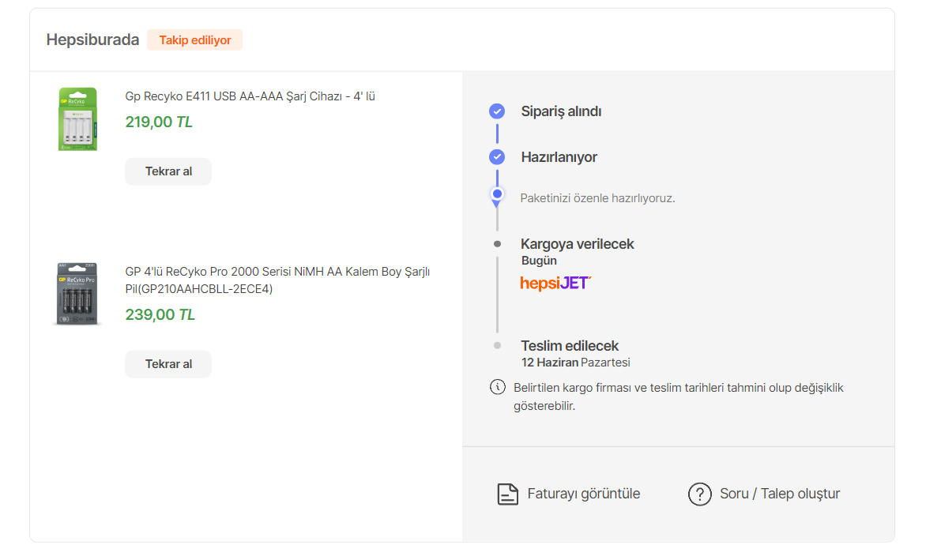
Task: Click the question mark help icon
Action: [x=700, y=494]
